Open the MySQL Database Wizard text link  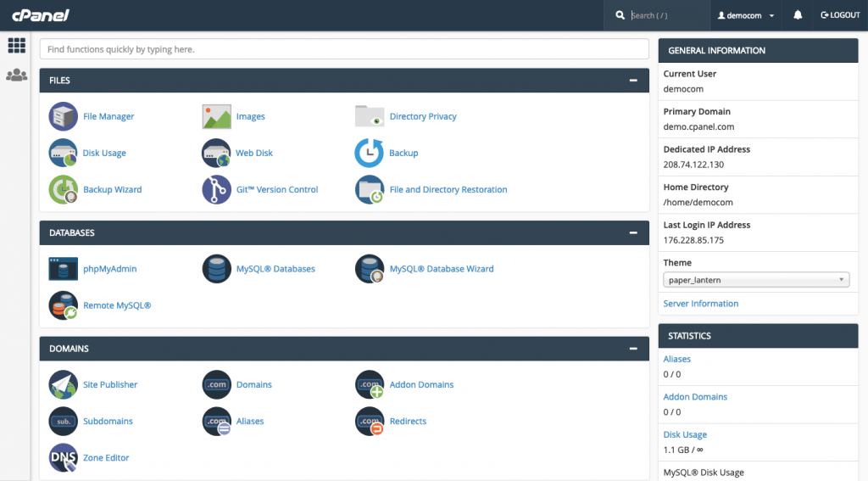[x=441, y=269]
